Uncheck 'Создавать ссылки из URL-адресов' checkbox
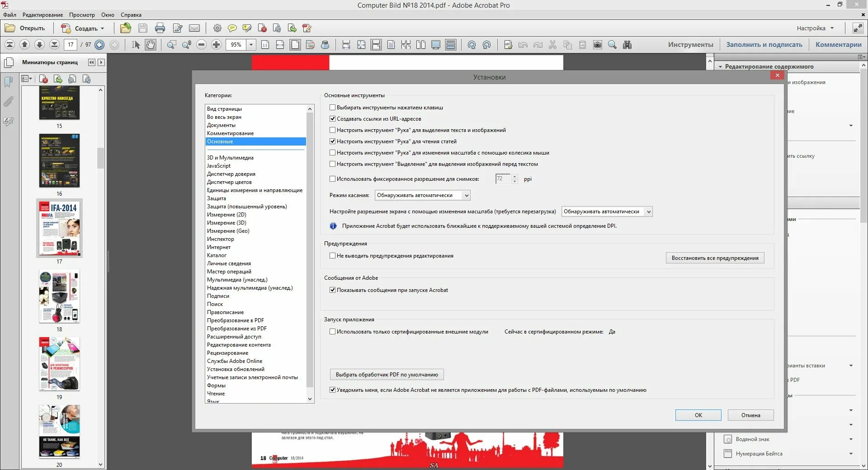Viewport: 868px width, 470px height. coord(333,119)
